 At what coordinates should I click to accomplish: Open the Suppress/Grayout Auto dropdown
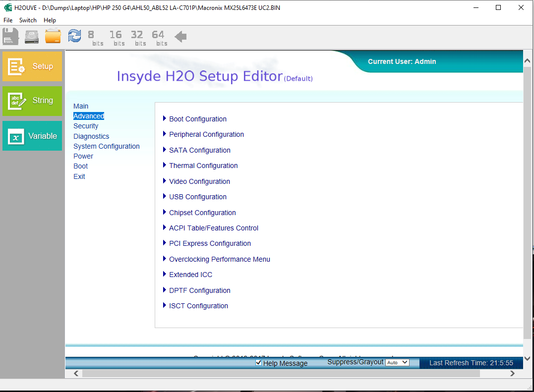(398, 362)
